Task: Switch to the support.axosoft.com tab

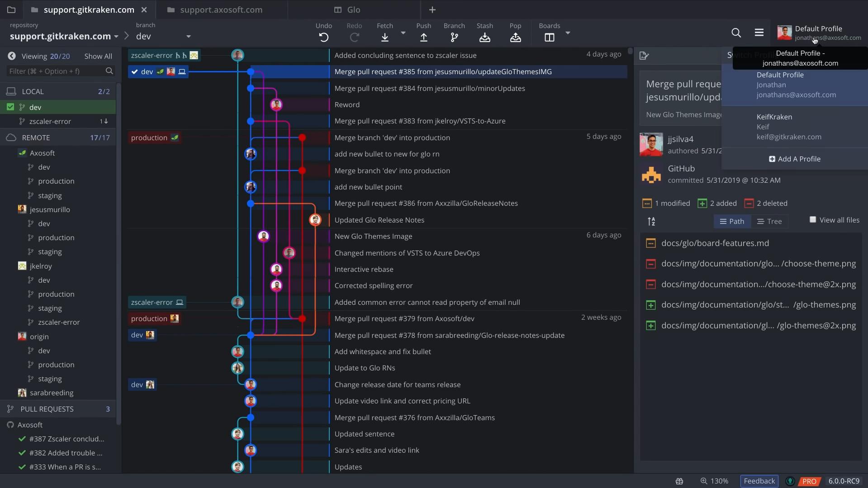Action: pyautogui.click(x=221, y=9)
